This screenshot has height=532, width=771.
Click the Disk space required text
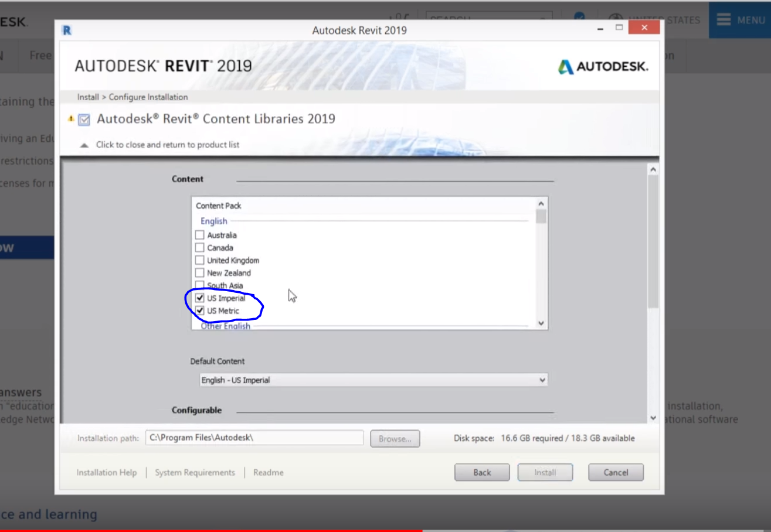544,438
